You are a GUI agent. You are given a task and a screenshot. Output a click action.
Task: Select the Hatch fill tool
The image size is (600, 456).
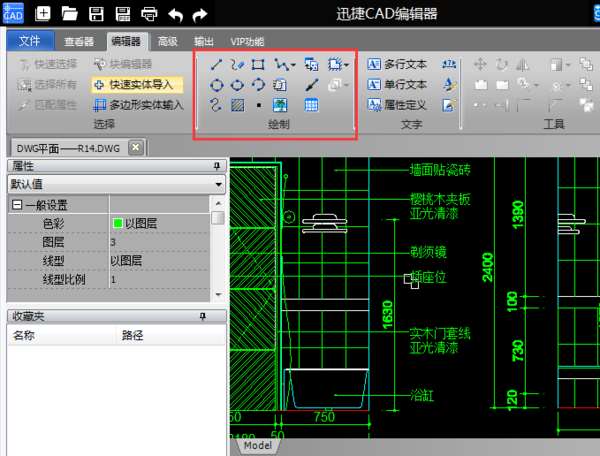pos(238,105)
